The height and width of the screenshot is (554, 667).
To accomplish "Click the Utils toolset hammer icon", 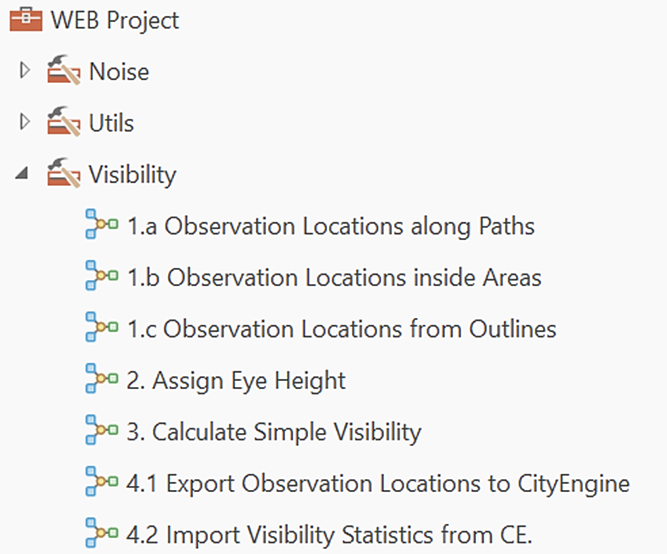I will (65, 124).
